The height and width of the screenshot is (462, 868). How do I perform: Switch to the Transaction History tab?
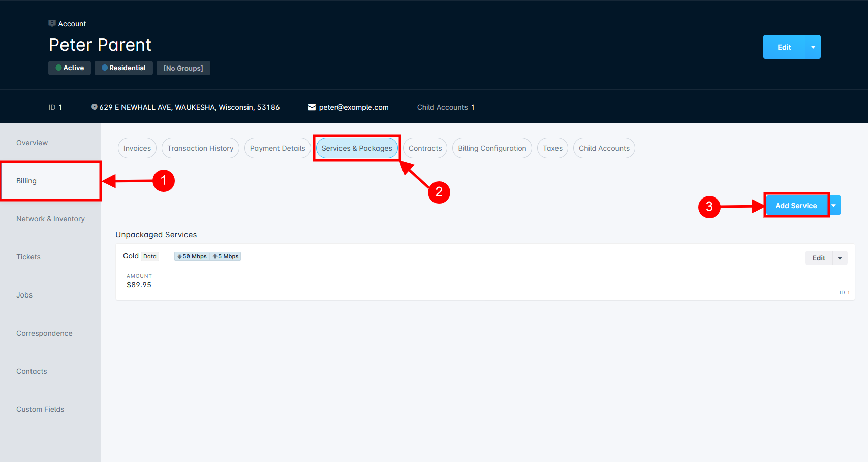(200, 148)
